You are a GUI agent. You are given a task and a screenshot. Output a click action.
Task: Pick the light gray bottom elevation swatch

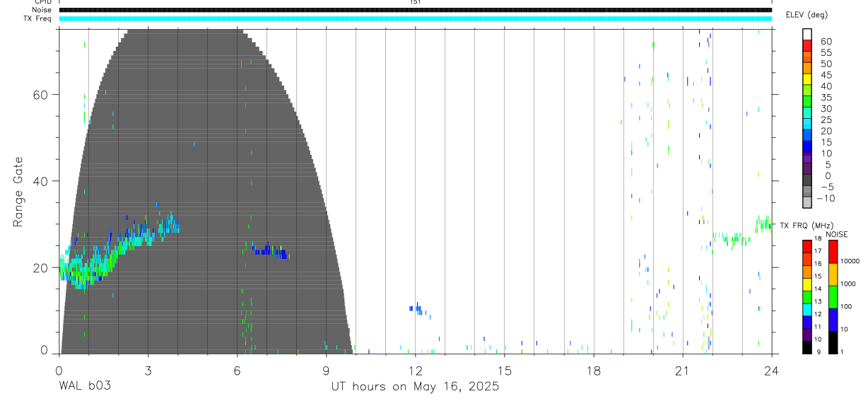[x=807, y=203]
